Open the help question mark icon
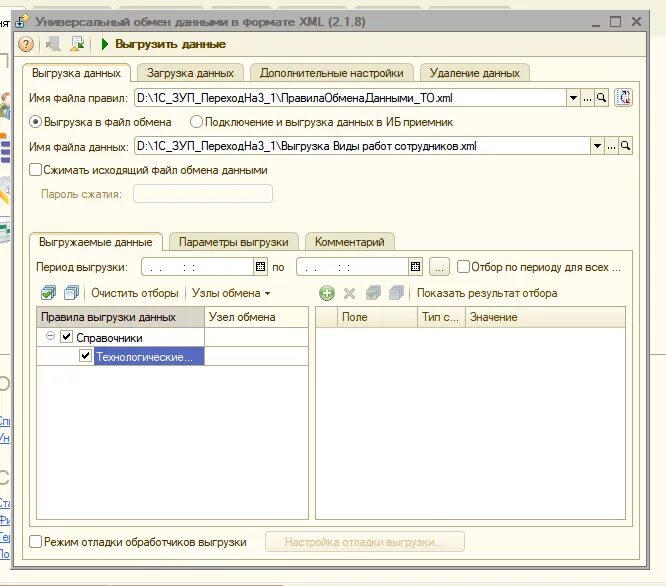The width and height of the screenshot is (666, 586). tap(26, 44)
